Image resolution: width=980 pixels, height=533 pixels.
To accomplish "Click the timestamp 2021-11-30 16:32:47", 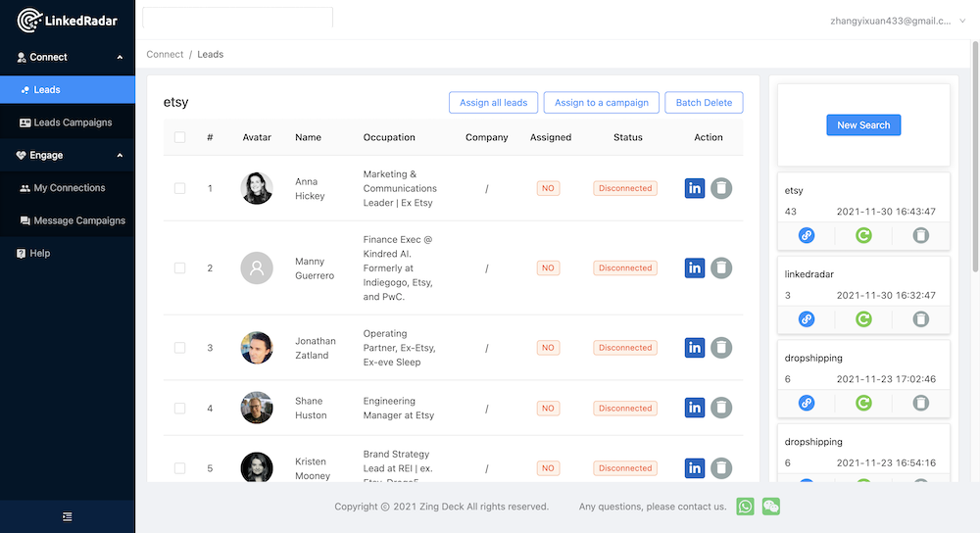I will point(886,295).
